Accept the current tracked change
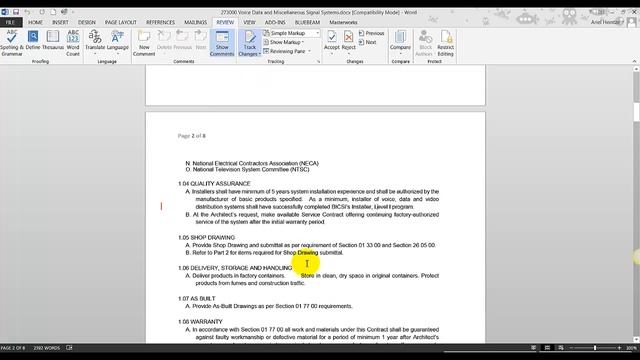The image size is (640, 360). 332,43
